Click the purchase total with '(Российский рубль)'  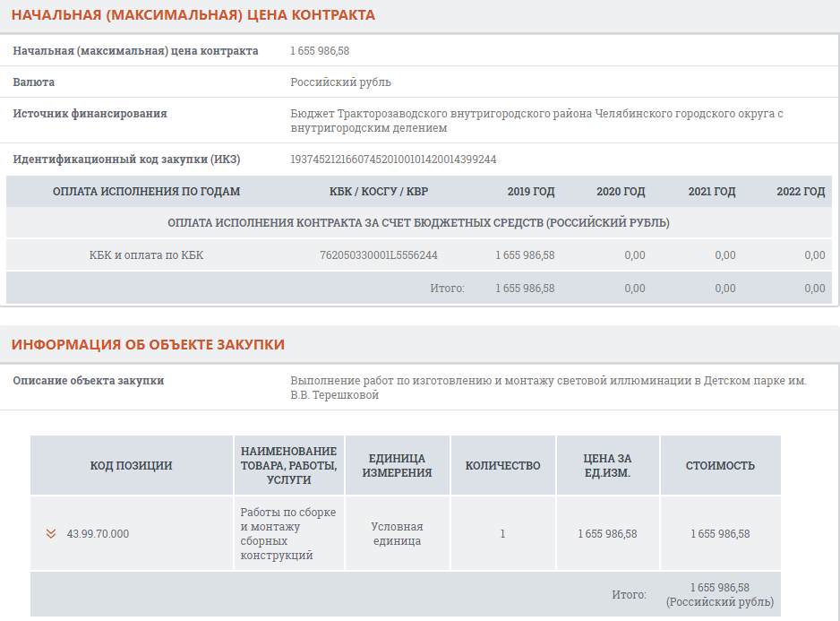(x=720, y=595)
